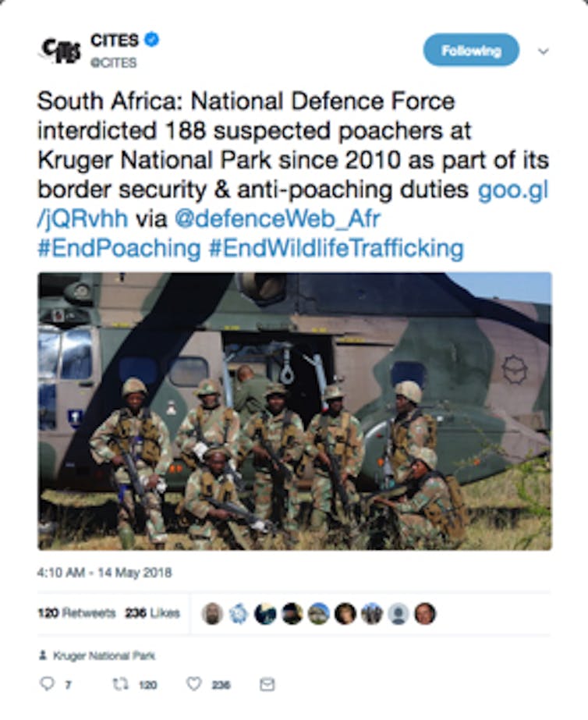Toggle the Following button
Image resolution: width=588 pixels, height=720 pixels.
tap(470, 51)
